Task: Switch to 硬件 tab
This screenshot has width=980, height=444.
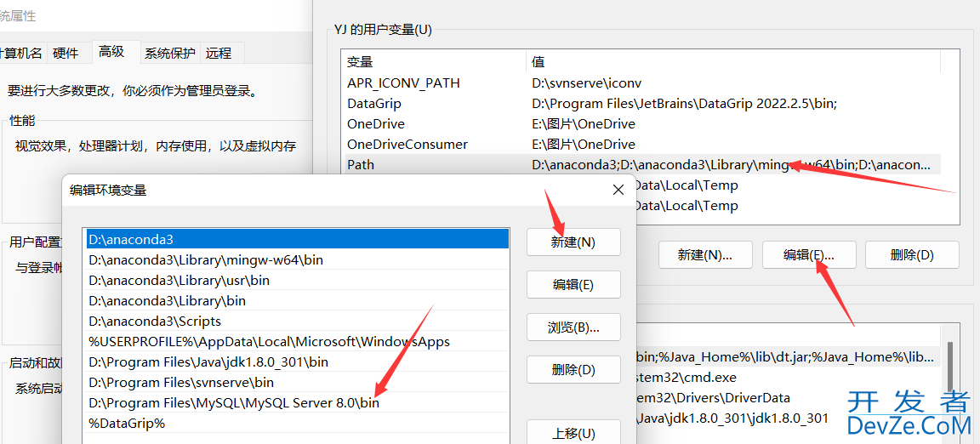Action: (x=66, y=53)
